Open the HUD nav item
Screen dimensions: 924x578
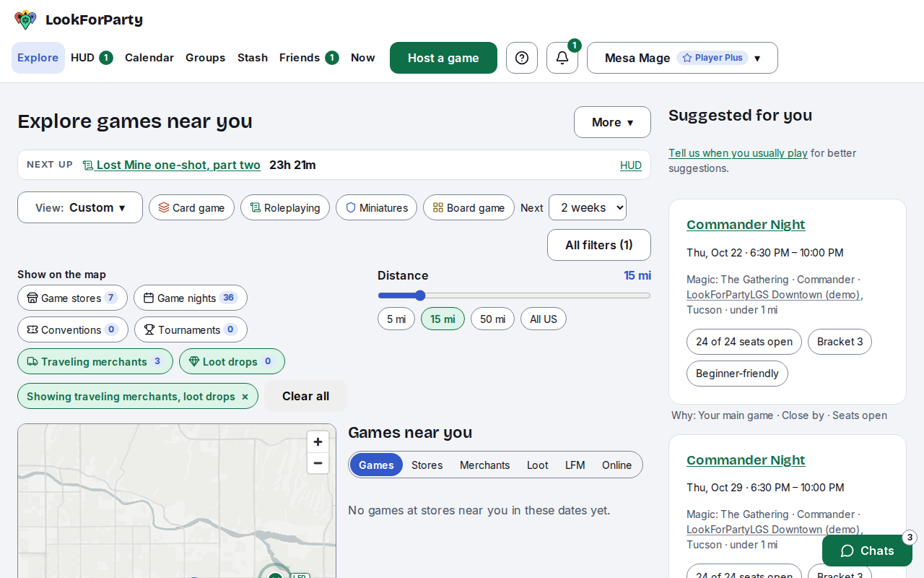pos(92,58)
